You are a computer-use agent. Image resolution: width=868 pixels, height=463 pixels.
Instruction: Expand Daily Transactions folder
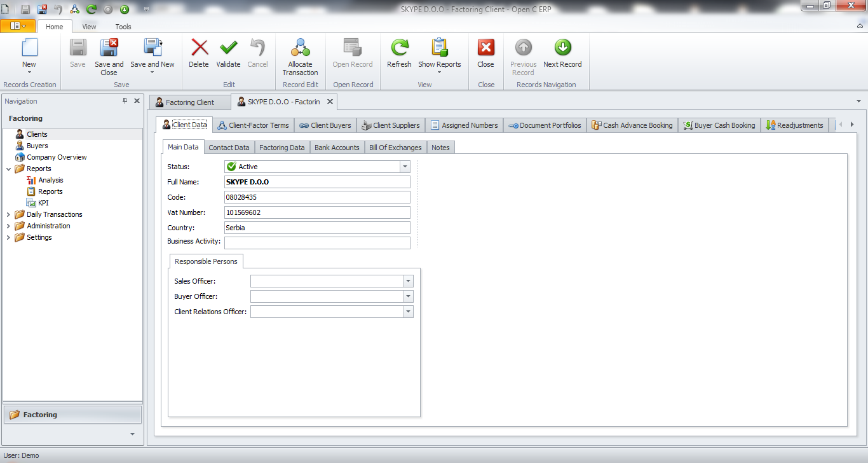(8, 214)
